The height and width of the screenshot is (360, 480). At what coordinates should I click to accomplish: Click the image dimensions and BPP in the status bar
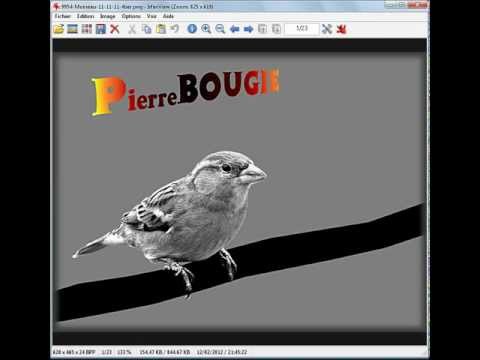point(74,352)
